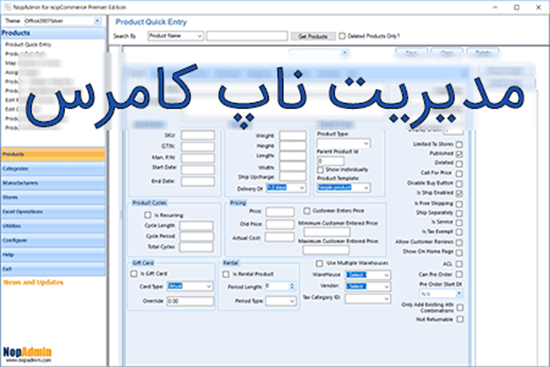Image resolution: width=550 pixels, height=367 pixels.
Task: Increase Period Length with stepper arrow
Action: [292, 284]
